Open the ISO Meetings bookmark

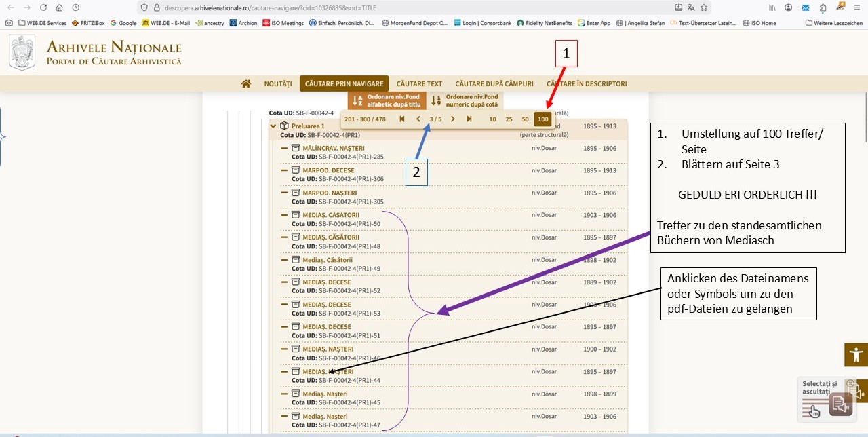click(283, 22)
